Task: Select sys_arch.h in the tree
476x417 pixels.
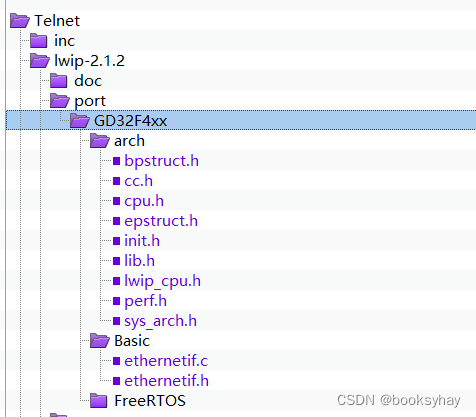Action: click(x=160, y=321)
